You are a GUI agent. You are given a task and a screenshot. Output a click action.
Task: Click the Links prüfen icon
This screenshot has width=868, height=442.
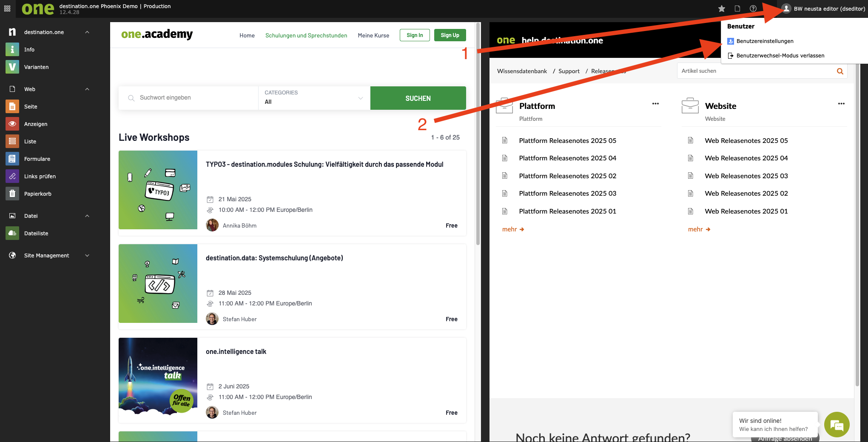tap(12, 176)
